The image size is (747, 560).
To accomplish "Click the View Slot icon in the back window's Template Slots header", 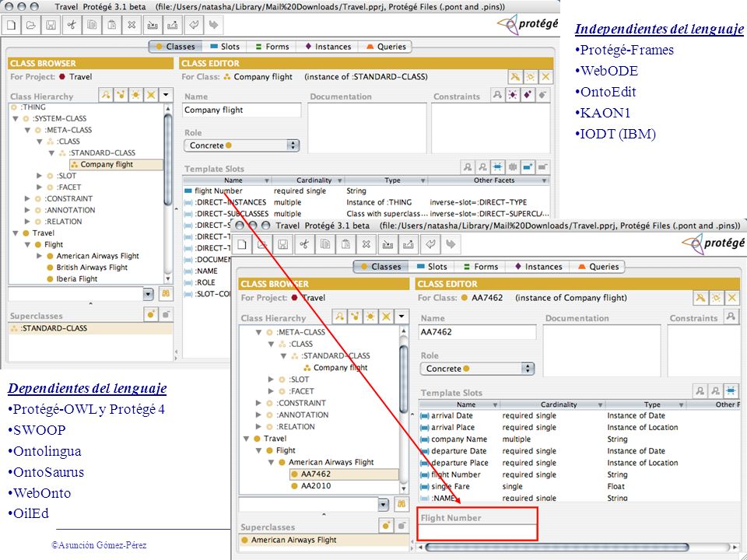I will pos(468,167).
